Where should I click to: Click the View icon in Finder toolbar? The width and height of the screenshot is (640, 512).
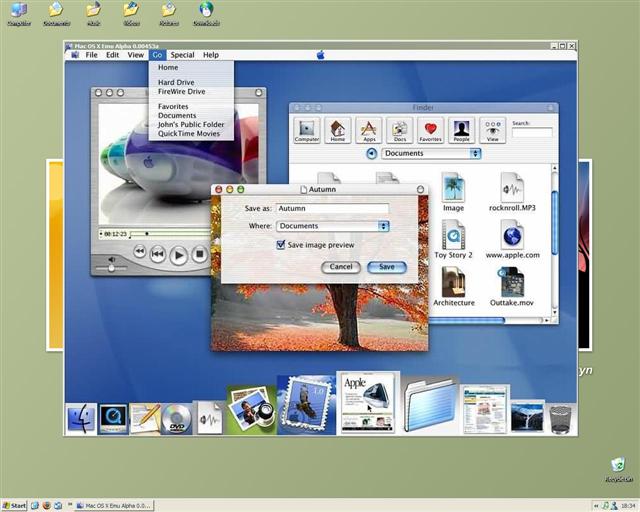coord(492,130)
